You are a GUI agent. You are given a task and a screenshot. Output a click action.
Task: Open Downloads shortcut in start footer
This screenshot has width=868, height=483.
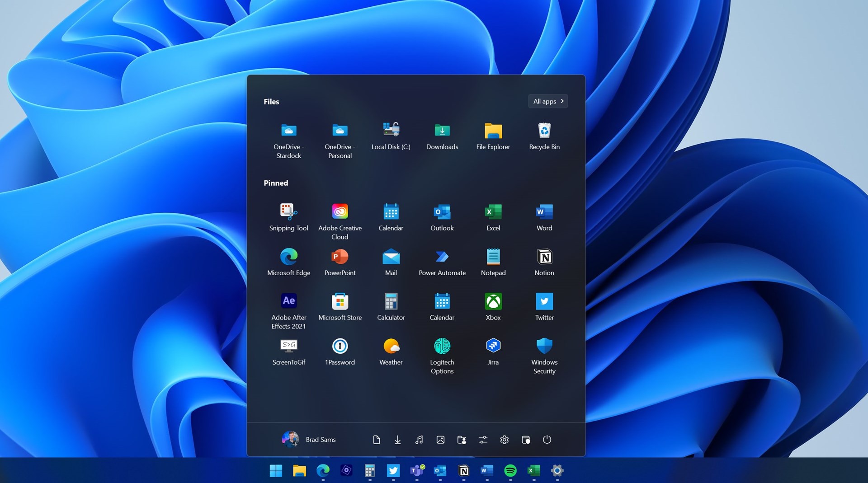tap(397, 440)
